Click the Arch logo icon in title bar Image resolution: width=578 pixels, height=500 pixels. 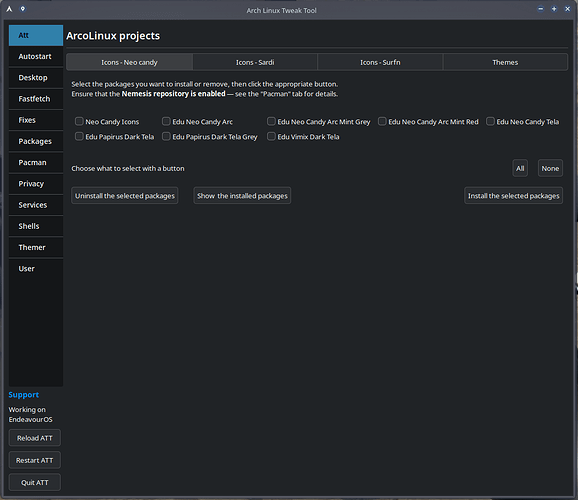coord(9,9)
